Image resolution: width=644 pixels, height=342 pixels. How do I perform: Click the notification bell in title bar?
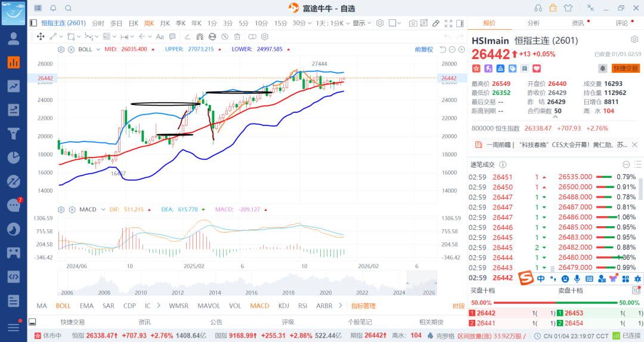[x=53, y=8]
